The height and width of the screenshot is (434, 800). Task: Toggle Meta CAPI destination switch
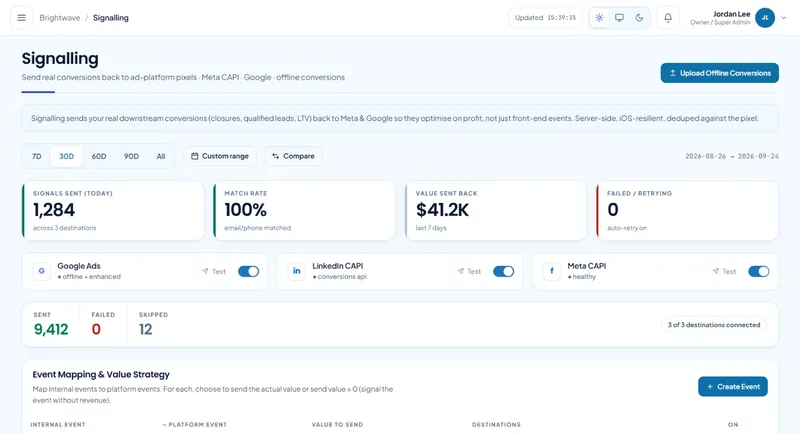pos(759,271)
